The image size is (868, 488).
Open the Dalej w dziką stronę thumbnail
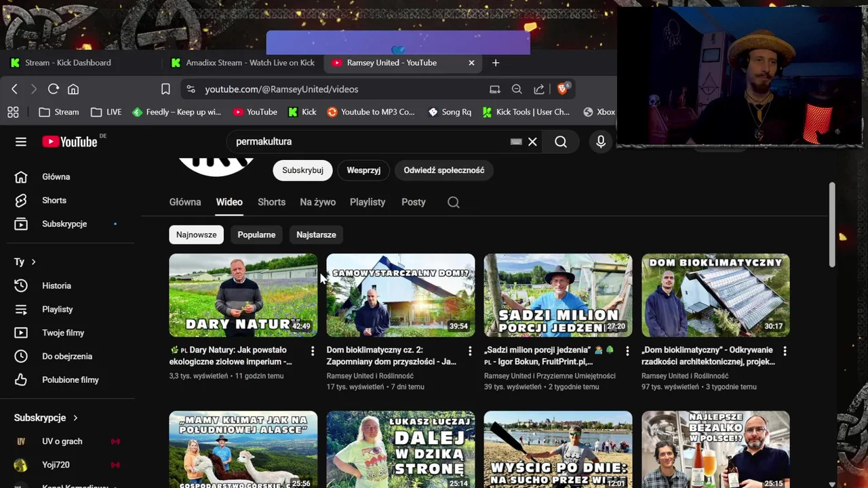[x=401, y=449]
